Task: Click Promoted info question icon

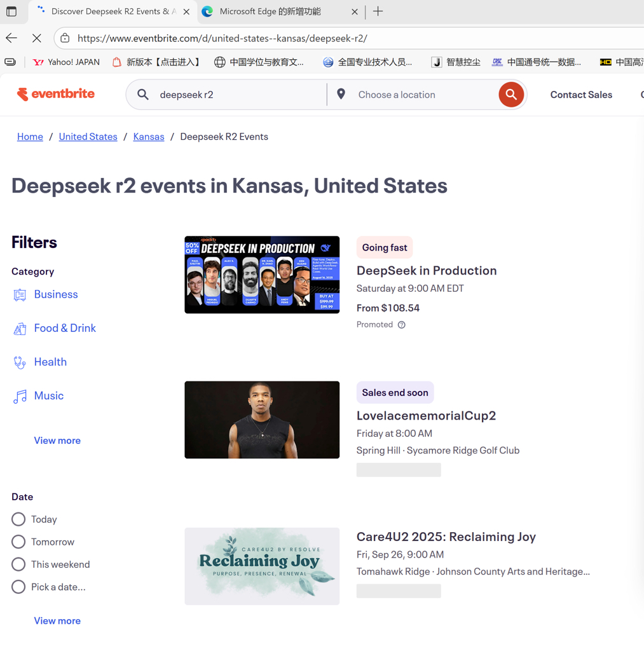Action: pos(402,325)
